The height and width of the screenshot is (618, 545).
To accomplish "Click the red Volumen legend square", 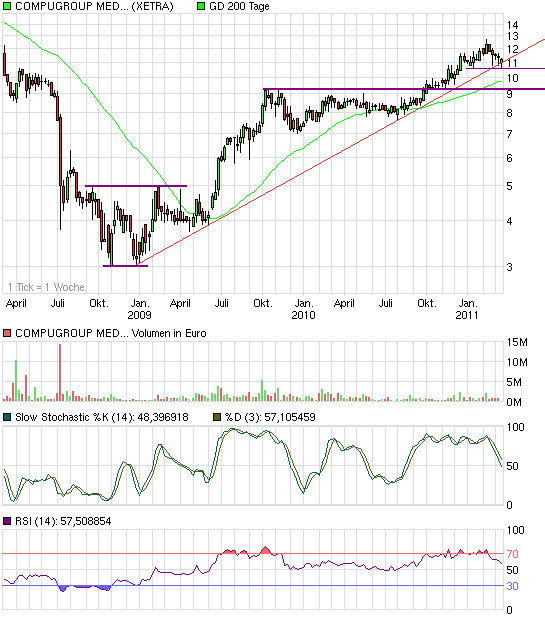I will coord(7,333).
